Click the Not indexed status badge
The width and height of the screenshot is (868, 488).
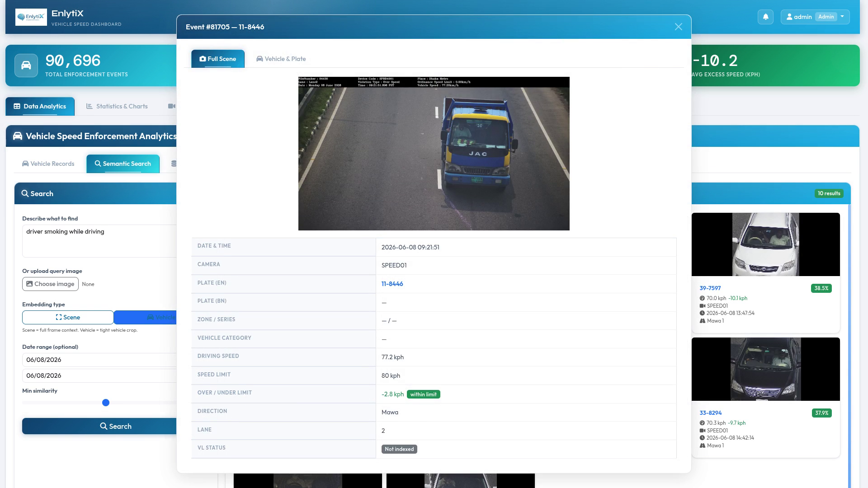[399, 449]
